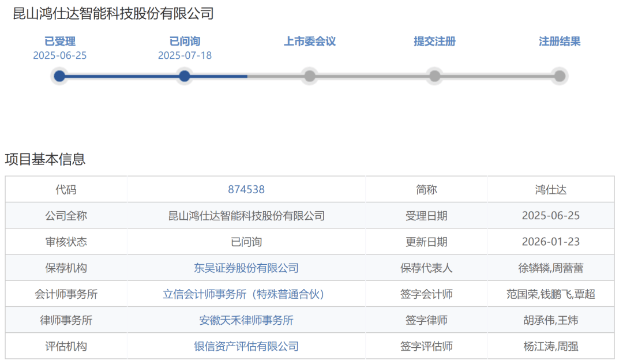Click the 提交注册 stage dot
Image resolution: width=623 pixels, height=364 pixels.
[435, 76]
